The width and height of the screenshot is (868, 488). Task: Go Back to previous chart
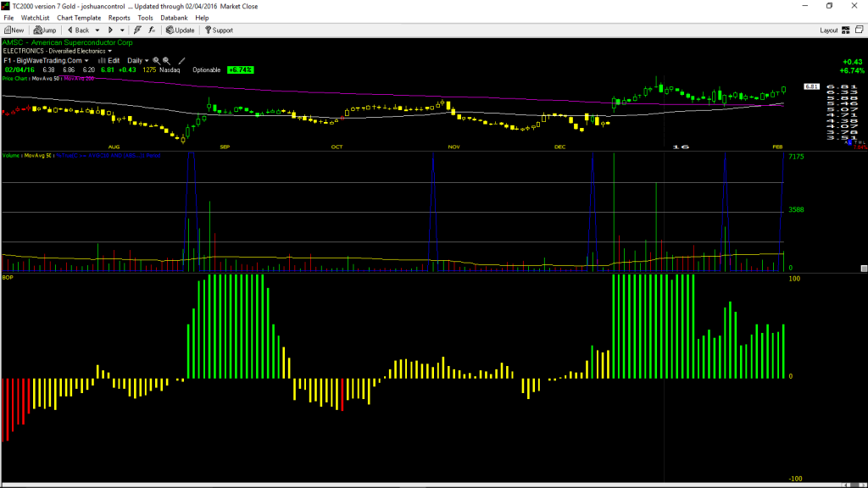click(78, 30)
